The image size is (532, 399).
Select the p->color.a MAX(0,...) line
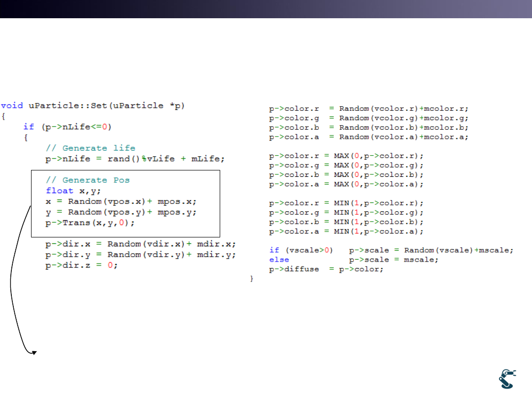[346, 184]
